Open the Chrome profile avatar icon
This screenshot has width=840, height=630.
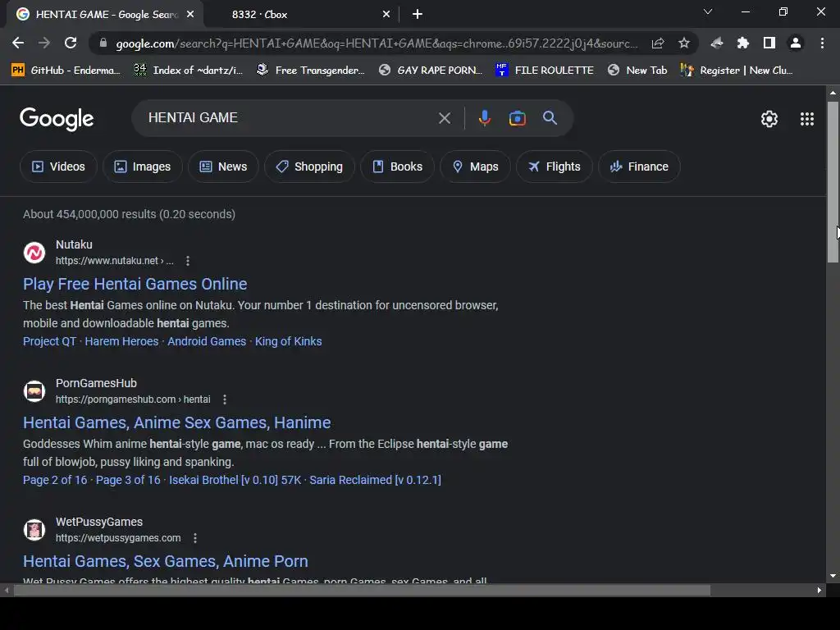point(796,43)
